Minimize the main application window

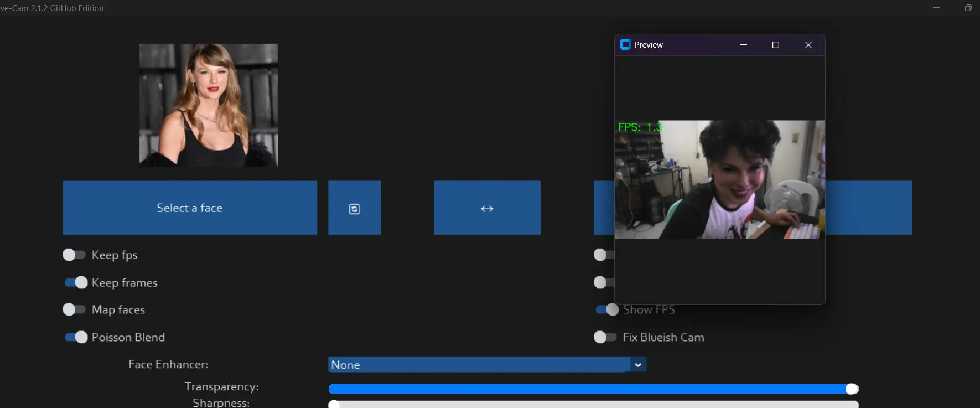pyautogui.click(x=936, y=8)
